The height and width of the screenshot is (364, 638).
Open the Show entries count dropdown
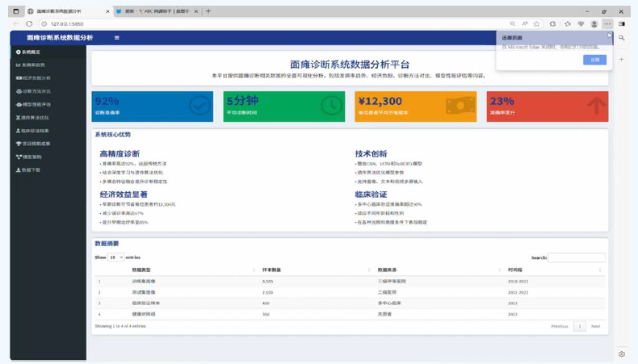coord(116,257)
